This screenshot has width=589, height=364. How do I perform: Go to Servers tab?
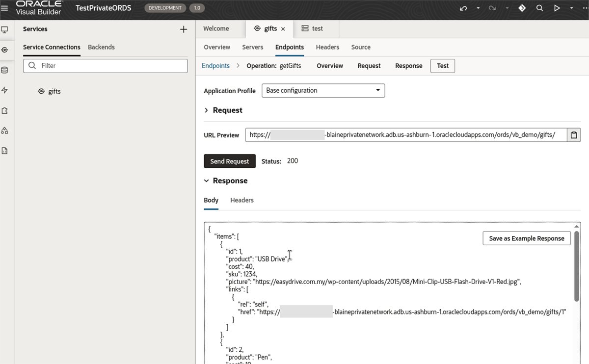tap(253, 47)
